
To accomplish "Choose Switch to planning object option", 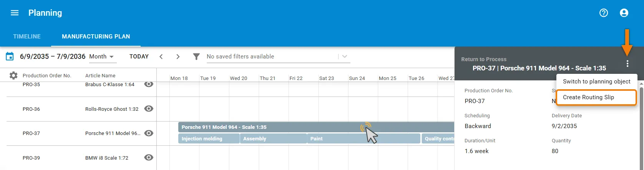I will click(596, 82).
